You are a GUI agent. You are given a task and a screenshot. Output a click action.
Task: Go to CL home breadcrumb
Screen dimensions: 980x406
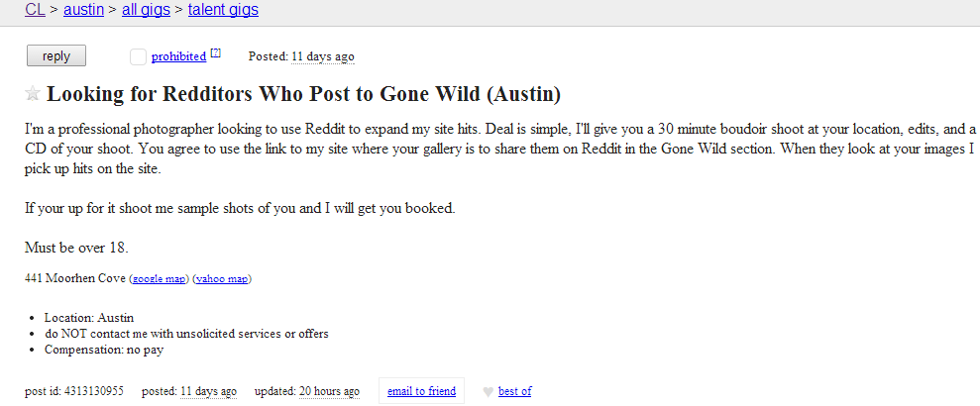pyautogui.click(x=35, y=10)
